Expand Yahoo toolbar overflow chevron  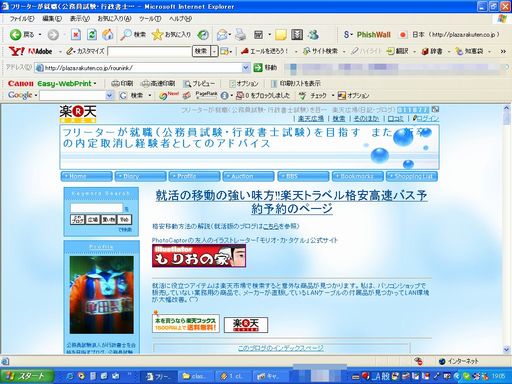[x=503, y=51]
